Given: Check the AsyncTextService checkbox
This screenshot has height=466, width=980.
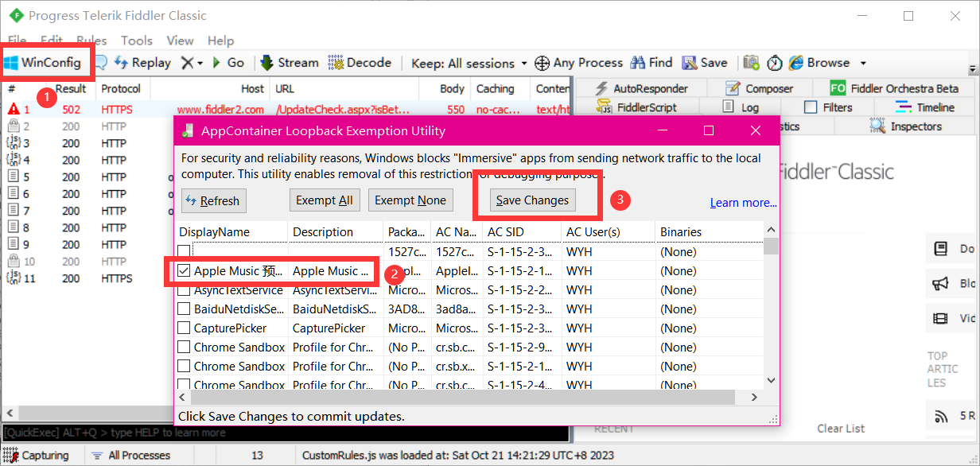Looking at the screenshot, I should [x=184, y=290].
